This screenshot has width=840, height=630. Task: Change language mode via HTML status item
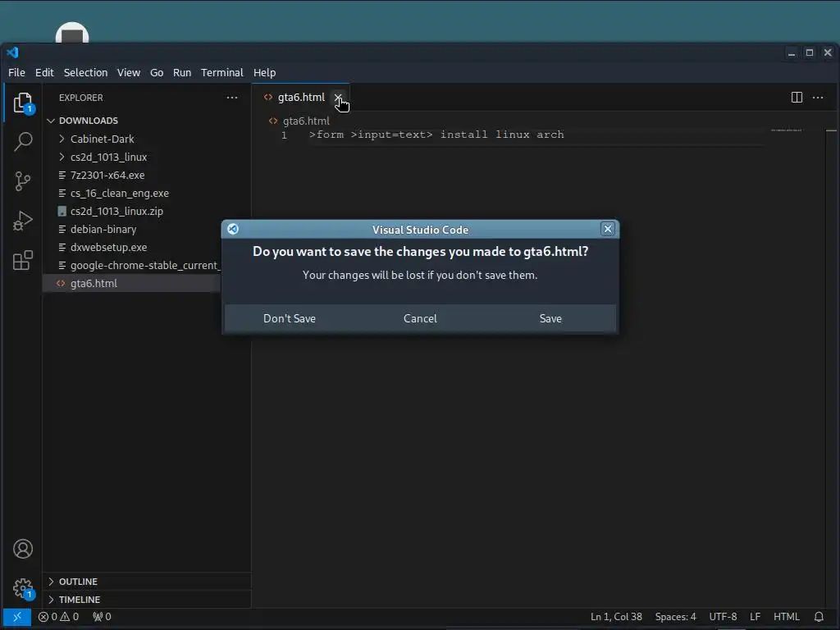(x=787, y=617)
